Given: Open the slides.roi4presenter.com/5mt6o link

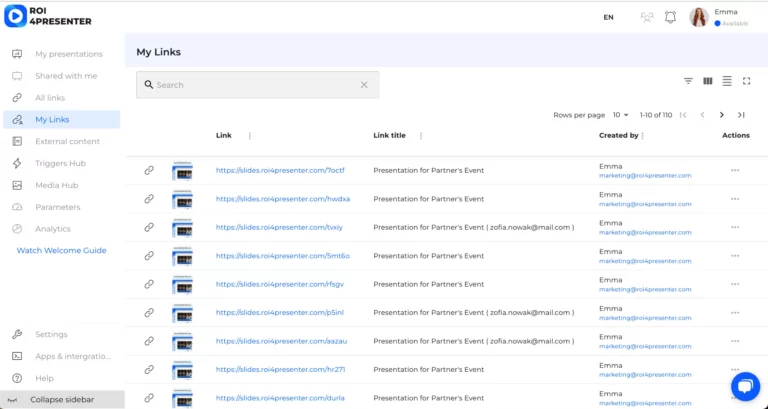Looking at the screenshot, I should tap(282, 256).
